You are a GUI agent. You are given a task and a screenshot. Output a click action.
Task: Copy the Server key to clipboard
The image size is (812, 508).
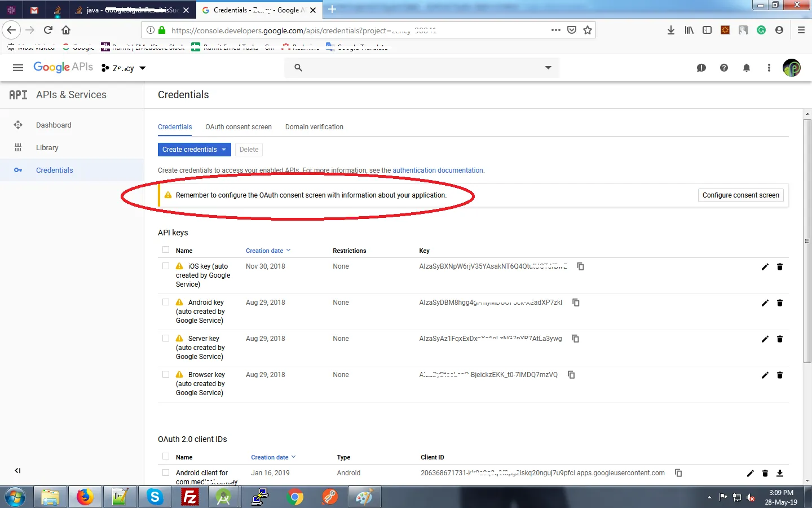click(576, 339)
